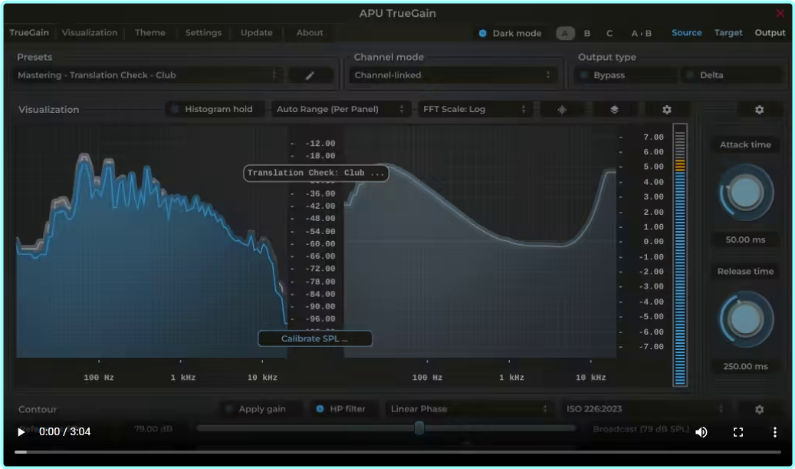This screenshot has width=795, height=469.
Task: Click the 50.00 ms attack value field
Action: (x=745, y=240)
